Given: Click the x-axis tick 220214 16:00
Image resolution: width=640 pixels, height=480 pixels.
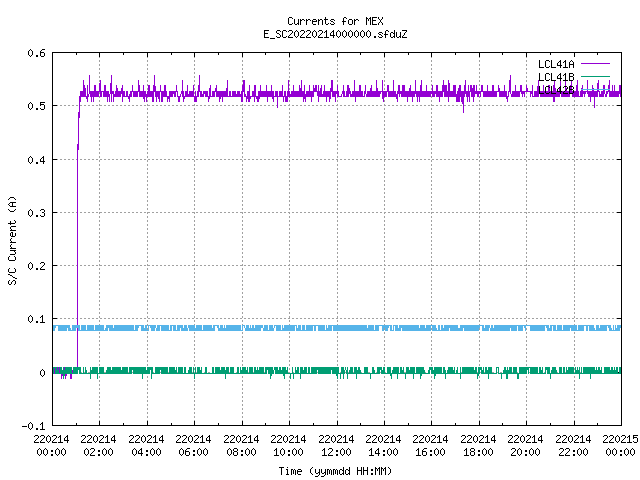Looking at the screenshot, I should (x=431, y=446).
